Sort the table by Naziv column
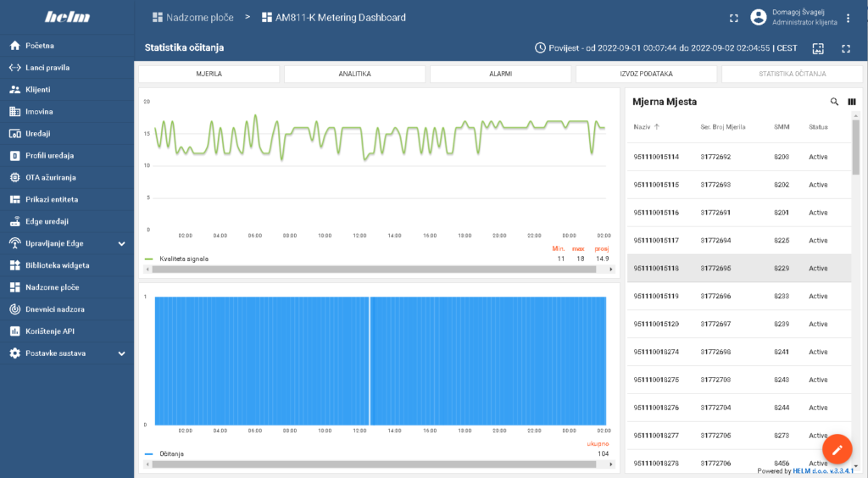This screenshot has height=478, width=868. [x=647, y=126]
